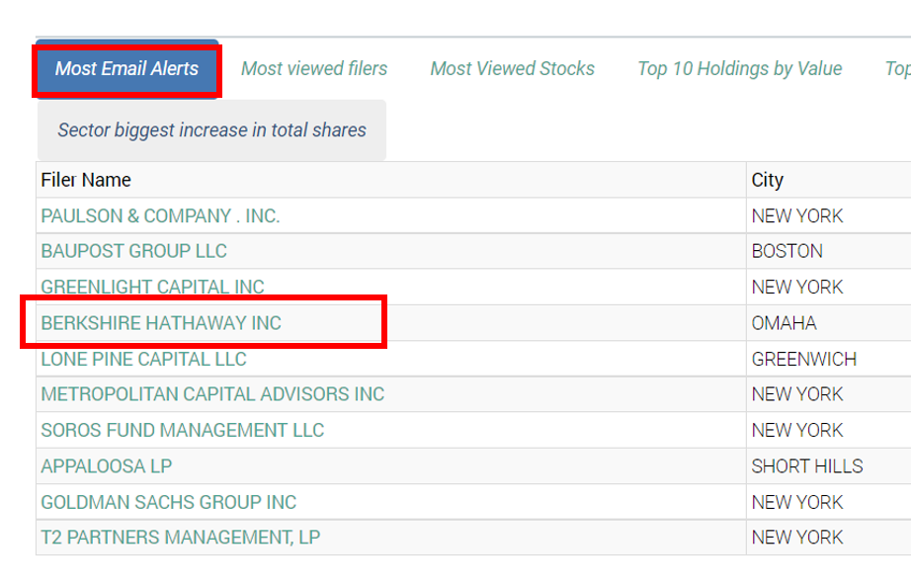The width and height of the screenshot is (911, 588).
Task: Click the Filer Name column header
Action: (391, 180)
